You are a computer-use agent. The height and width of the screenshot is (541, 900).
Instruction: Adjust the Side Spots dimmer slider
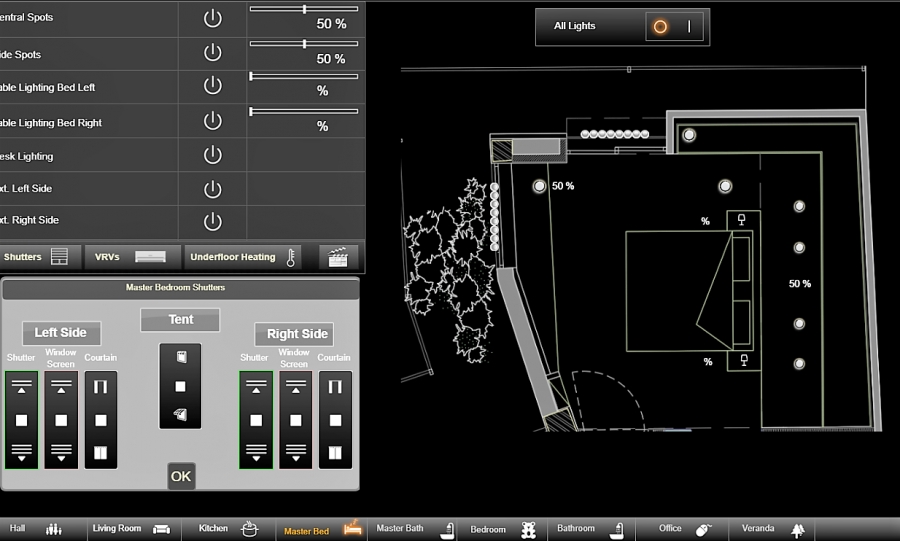point(304,44)
